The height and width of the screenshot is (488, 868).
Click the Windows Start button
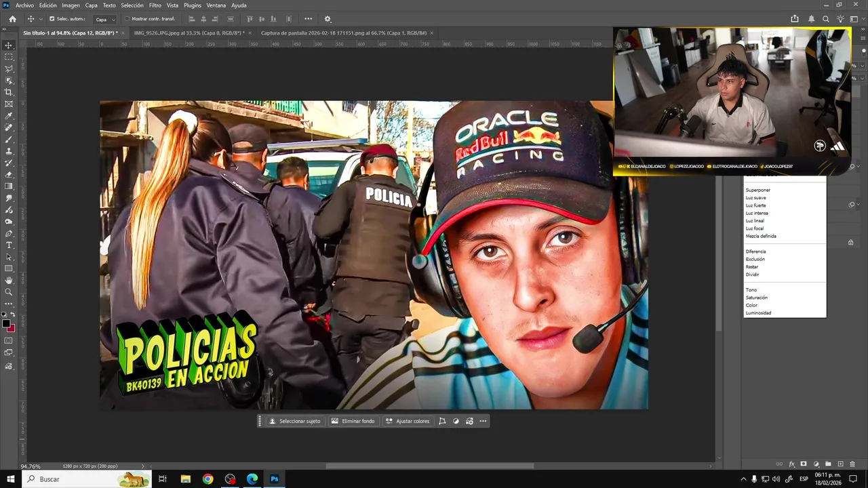pos(11,479)
